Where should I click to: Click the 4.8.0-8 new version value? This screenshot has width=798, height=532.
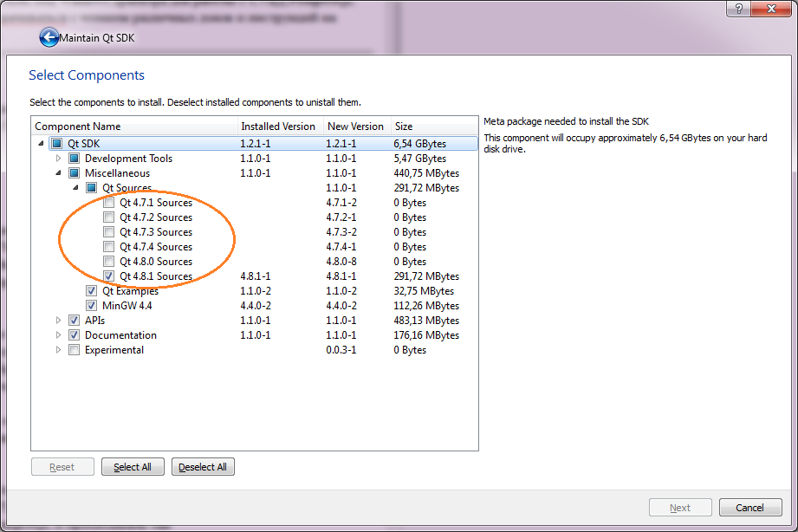(x=341, y=262)
